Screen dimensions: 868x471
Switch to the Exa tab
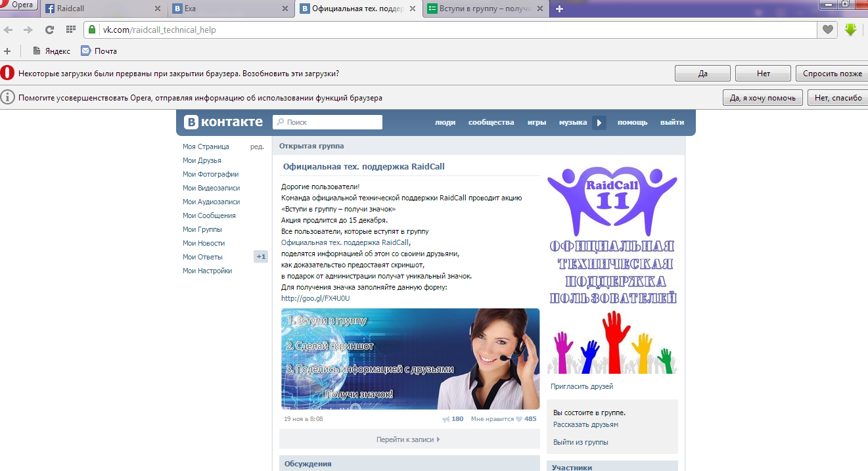pos(230,9)
